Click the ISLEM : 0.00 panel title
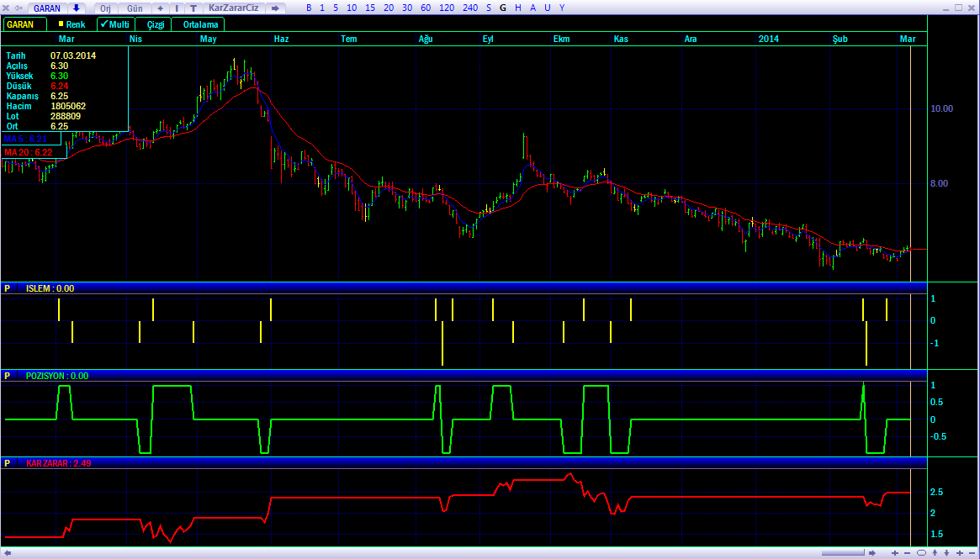Viewport: 980px width, 559px height. [50, 288]
